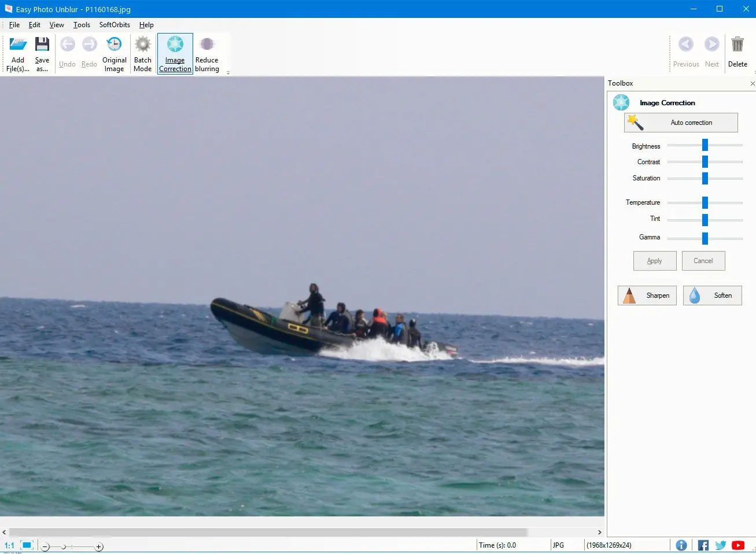Screen dimensions: 756x554
Task: Click the Soften droplet button
Action: pos(712,296)
